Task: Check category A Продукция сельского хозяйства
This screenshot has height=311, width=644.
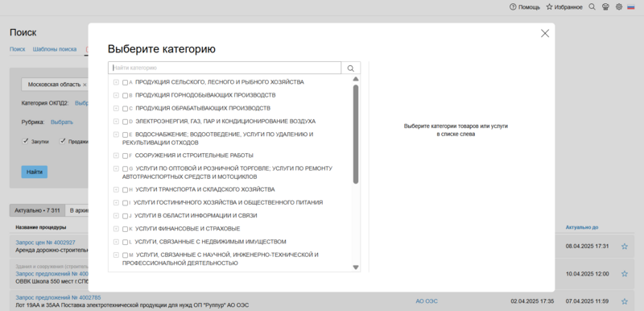Action: (x=125, y=82)
